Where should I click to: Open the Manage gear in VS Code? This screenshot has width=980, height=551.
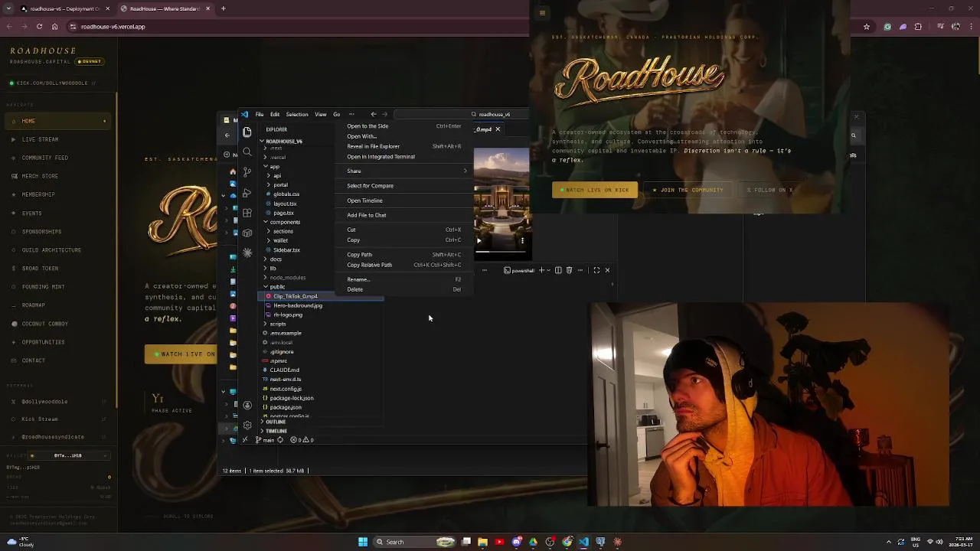(247, 425)
